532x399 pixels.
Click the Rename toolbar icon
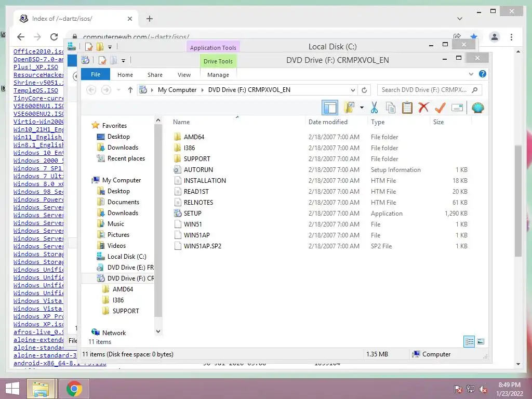pyautogui.click(x=457, y=108)
